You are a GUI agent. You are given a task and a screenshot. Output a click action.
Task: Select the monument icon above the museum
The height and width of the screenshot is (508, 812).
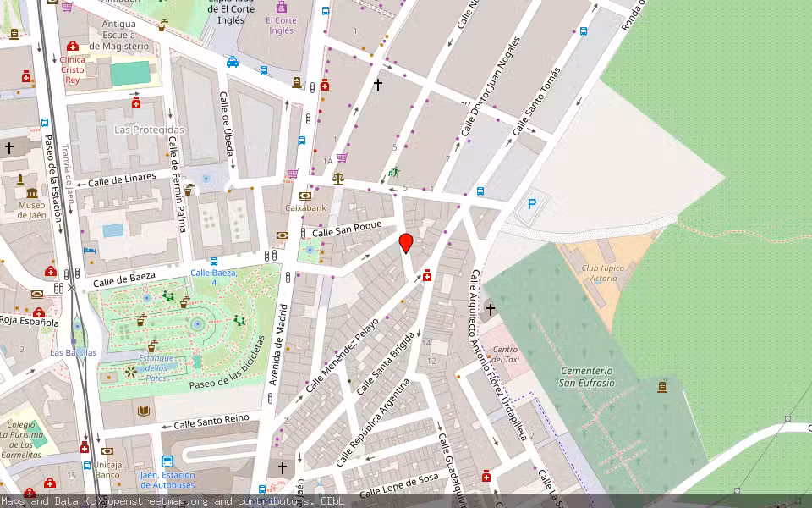click(20, 179)
